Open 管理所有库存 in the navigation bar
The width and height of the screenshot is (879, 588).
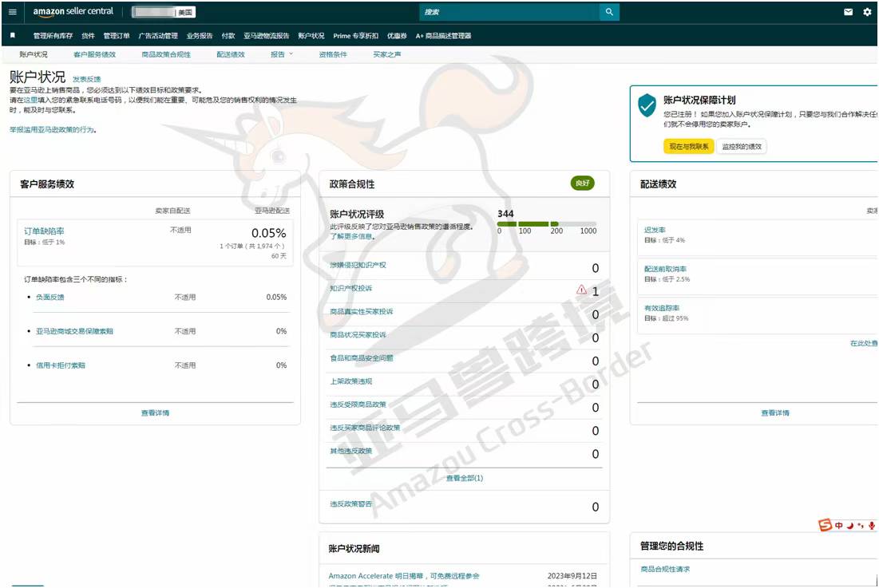(x=53, y=36)
